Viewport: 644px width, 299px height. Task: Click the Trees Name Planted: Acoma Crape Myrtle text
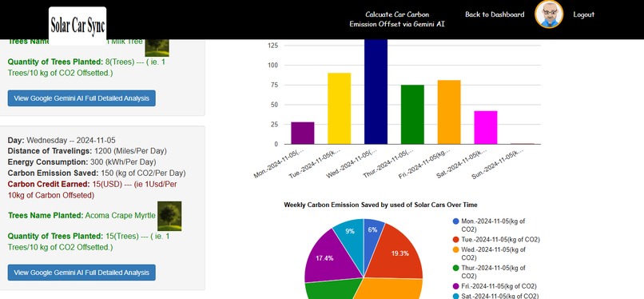click(x=81, y=216)
